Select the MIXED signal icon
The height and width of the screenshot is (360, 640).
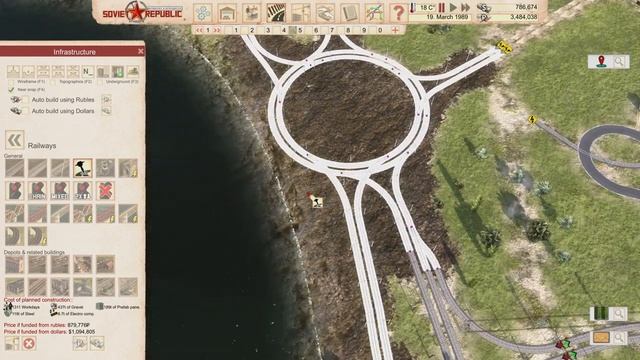coord(60,191)
